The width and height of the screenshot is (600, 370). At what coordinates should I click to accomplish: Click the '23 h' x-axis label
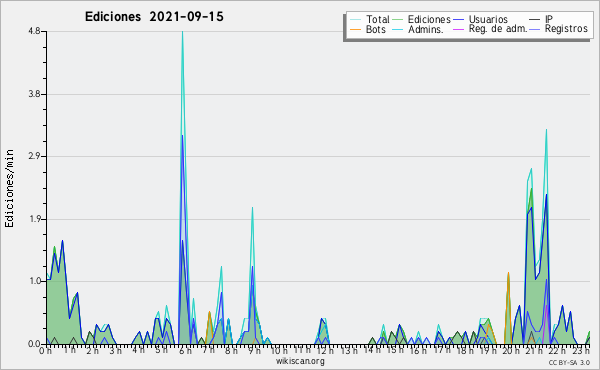(581, 350)
